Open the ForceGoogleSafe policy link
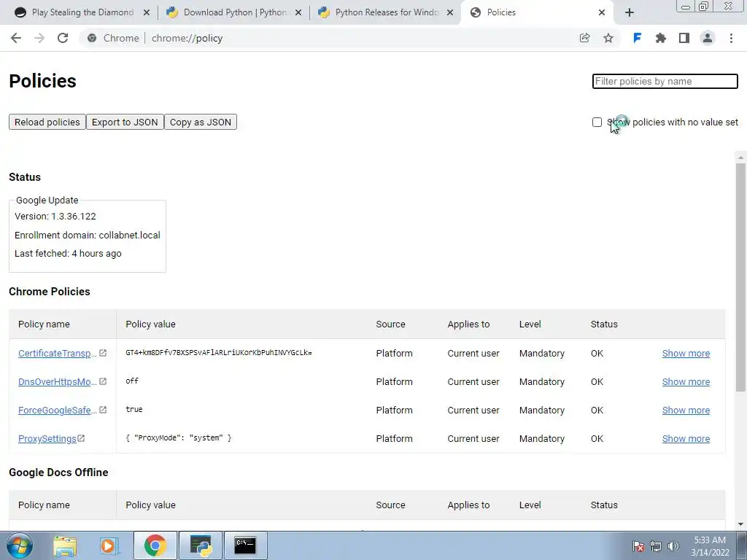747x560 pixels. tap(57, 411)
